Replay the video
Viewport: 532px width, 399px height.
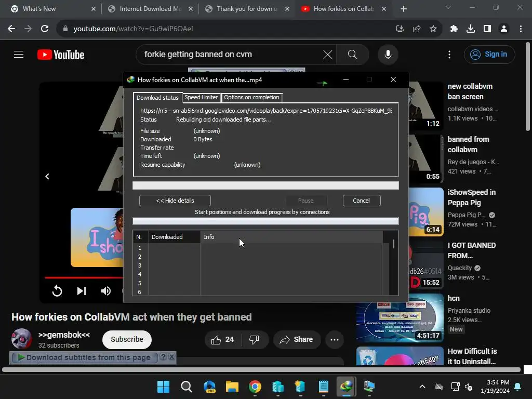[x=57, y=291]
